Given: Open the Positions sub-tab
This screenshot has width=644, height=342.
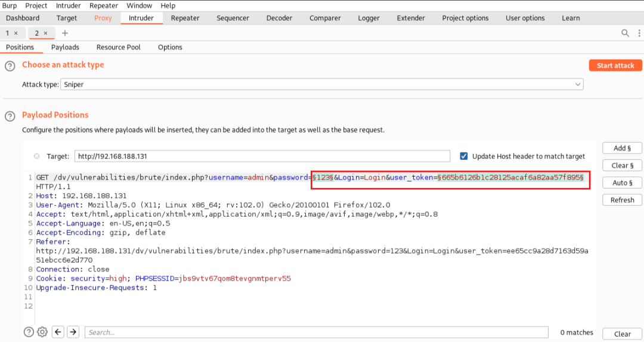Looking at the screenshot, I should click(20, 47).
